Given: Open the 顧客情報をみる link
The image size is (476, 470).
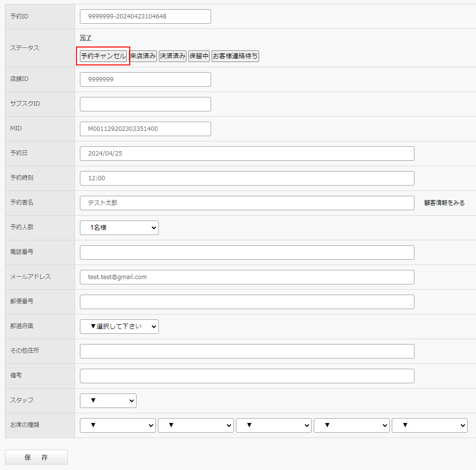Looking at the screenshot, I should tap(444, 203).
